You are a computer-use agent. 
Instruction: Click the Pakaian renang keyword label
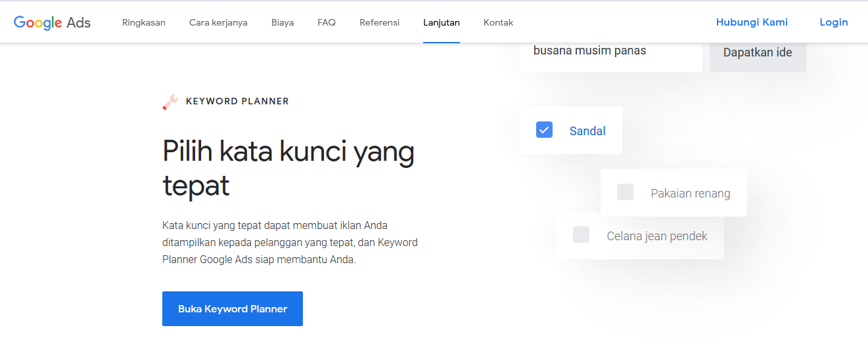691,194
